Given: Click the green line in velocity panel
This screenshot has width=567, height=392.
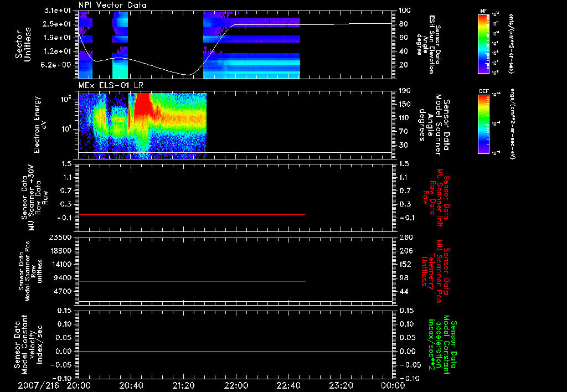Looking at the screenshot, I should (x=235, y=351).
